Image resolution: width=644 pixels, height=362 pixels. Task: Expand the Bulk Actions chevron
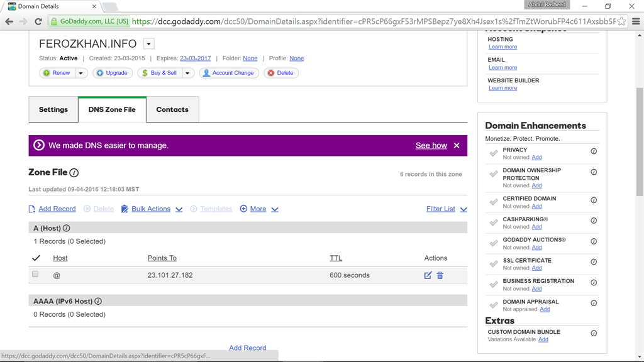[179, 209]
